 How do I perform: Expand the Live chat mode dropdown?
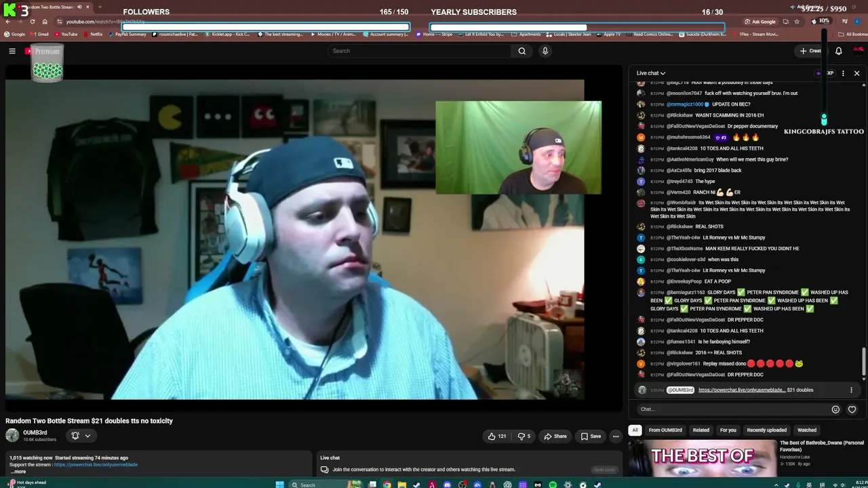pos(651,73)
